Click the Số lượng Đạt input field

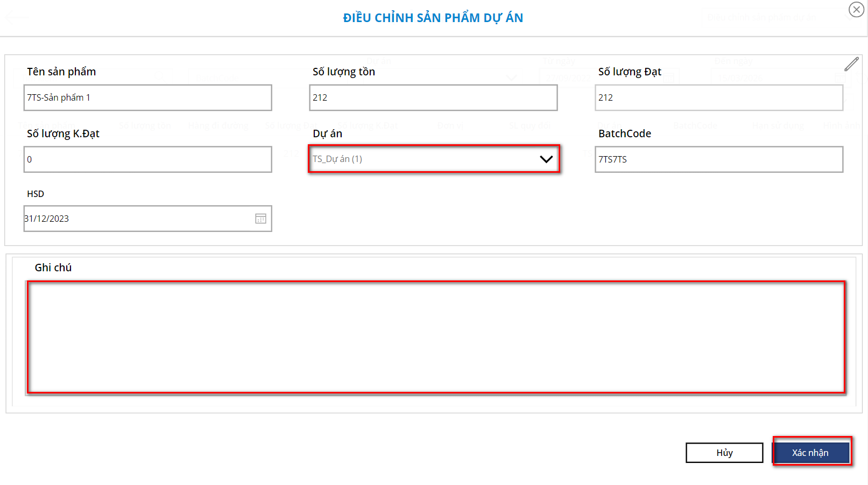point(719,97)
